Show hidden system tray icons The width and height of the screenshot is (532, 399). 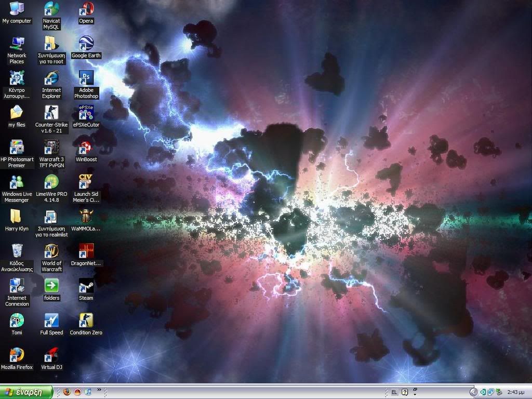point(473,392)
